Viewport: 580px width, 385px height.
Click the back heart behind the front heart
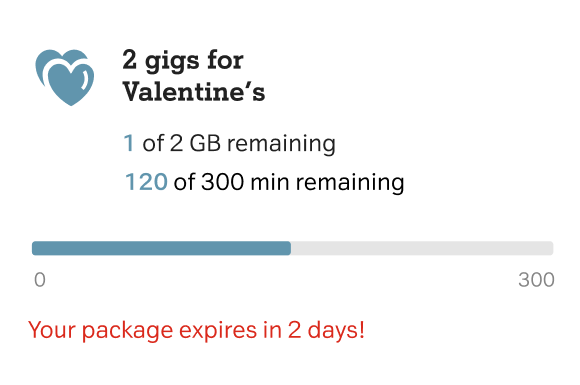coord(55,61)
